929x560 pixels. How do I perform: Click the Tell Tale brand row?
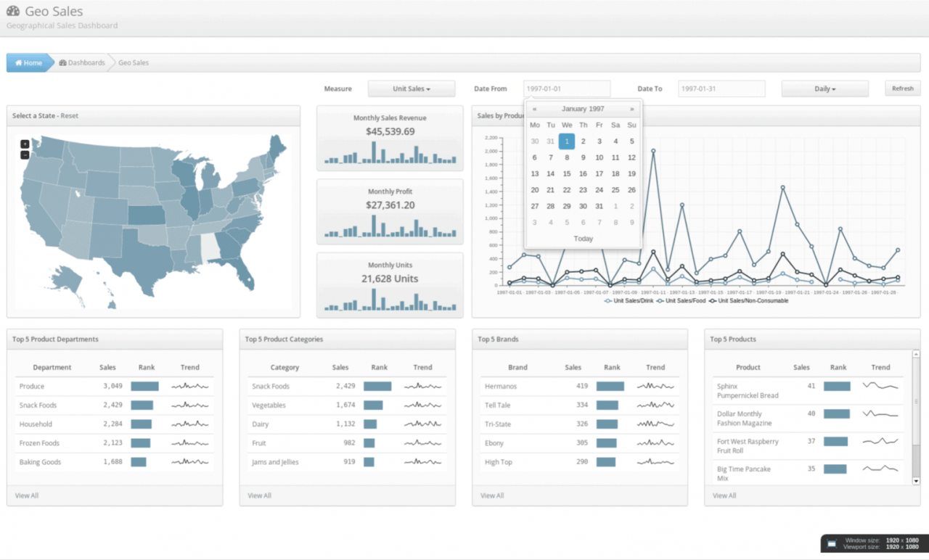pos(580,405)
